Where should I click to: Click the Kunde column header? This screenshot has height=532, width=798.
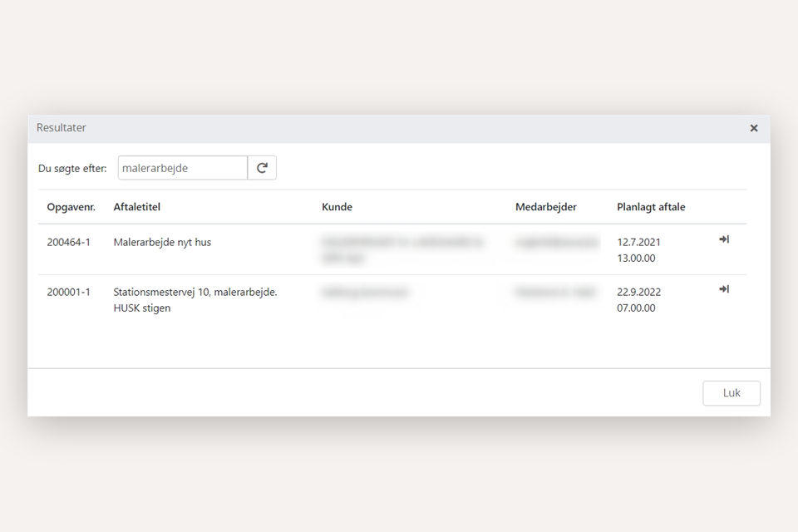coord(337,207)
